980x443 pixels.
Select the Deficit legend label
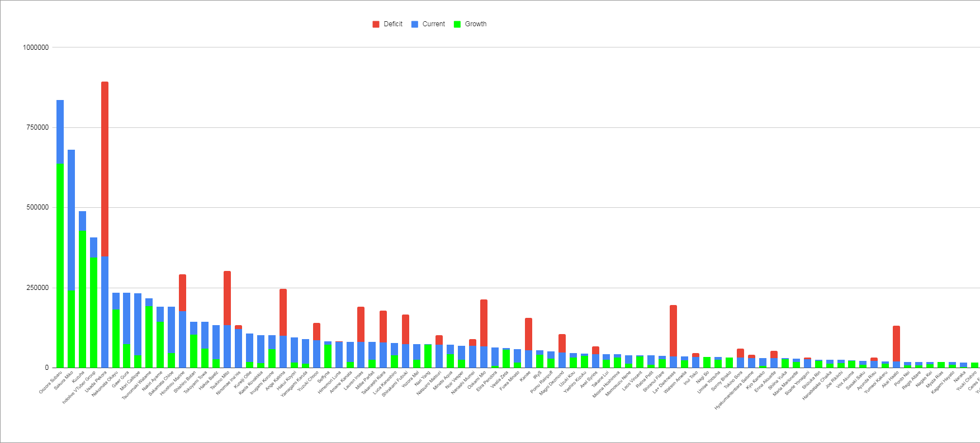393,24
